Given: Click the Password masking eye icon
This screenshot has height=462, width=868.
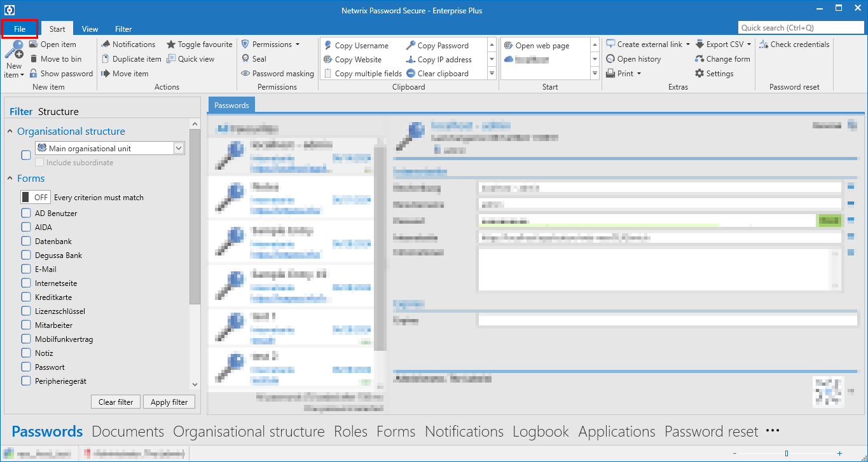Looking at the screenshot, I should [x=245, y=74].
